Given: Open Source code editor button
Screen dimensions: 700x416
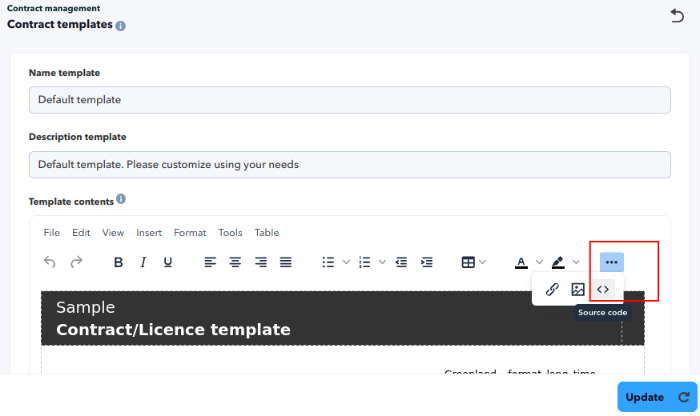Looking at the screenshot, I should click(603, 289).
